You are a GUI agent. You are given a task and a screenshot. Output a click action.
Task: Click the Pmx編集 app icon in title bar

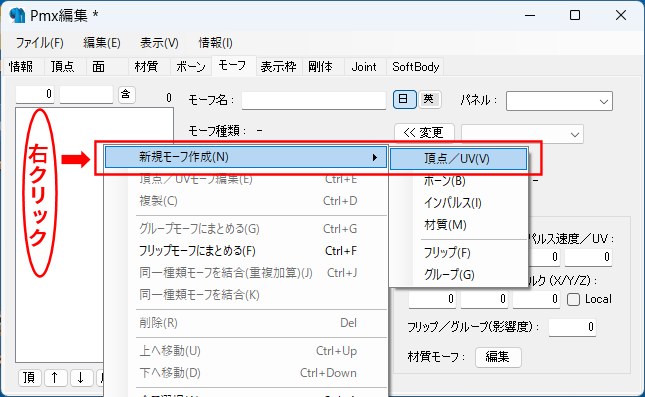click(17, 15)
